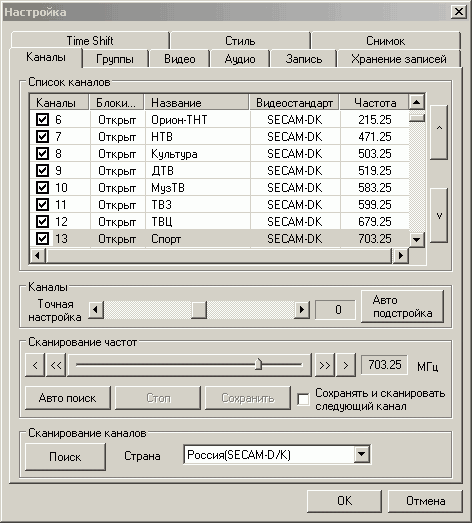472x523 pixels.
Task: Step frequency back with the < button
Action: coord(35,365)
